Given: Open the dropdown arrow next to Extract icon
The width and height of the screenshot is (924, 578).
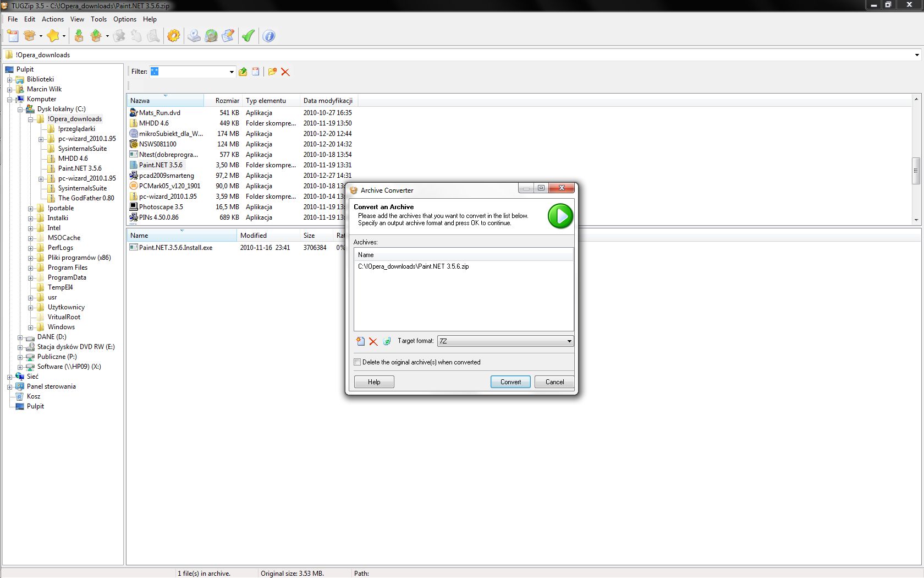Looking at the screenshot, I should click(x=107, y=36).
